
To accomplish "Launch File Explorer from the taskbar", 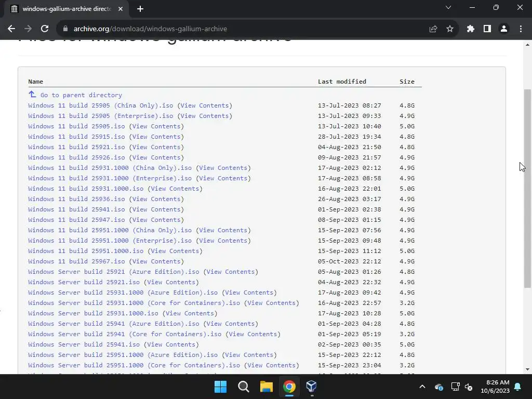I will click(x=267, y=387).
